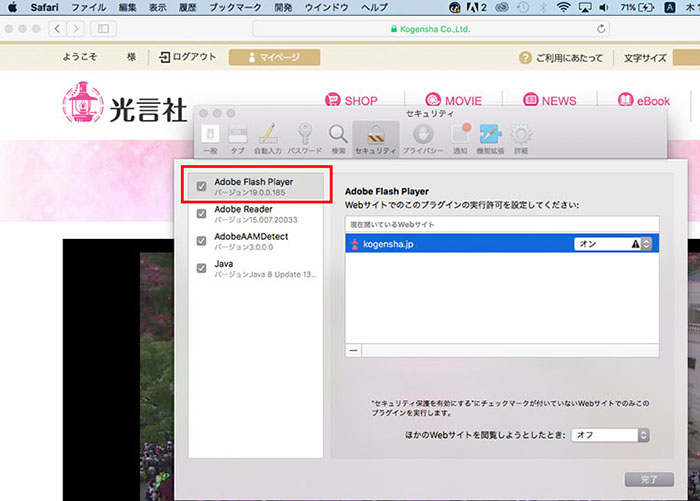Open the Privacy (プライバシー) preferences pane
The image size is (700, 501).
tap(423, 139)
